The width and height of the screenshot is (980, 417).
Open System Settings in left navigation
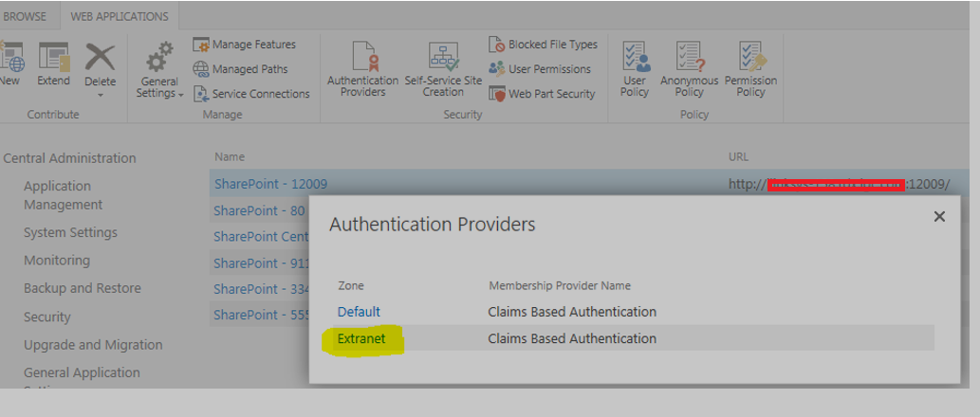(70, 232)
